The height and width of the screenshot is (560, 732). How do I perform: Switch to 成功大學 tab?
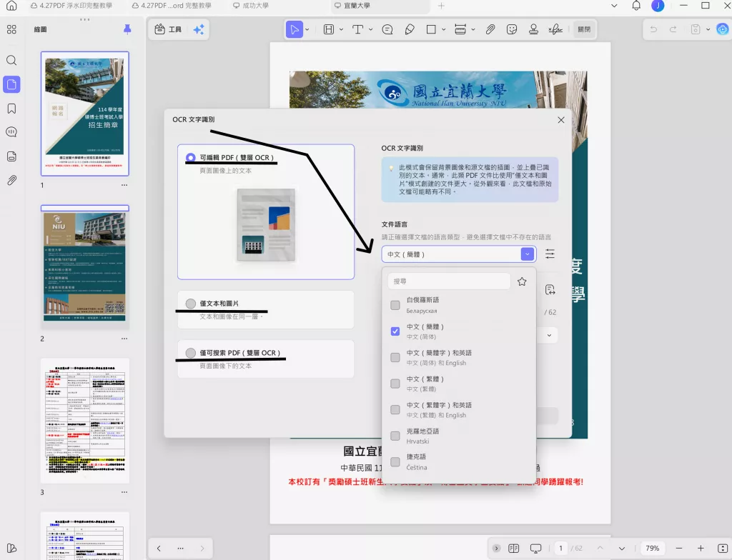pos(251,6)
